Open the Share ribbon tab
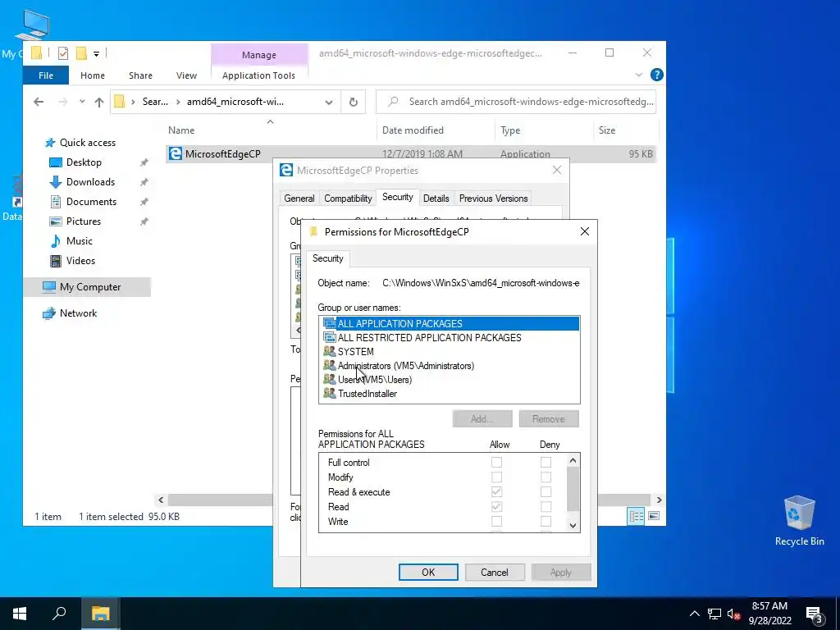This screenshot has width=840, height=630. (x=140, y=75)
